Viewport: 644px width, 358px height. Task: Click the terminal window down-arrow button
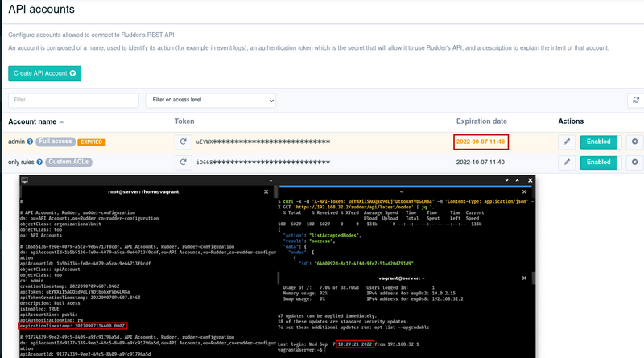coord(506,180)
